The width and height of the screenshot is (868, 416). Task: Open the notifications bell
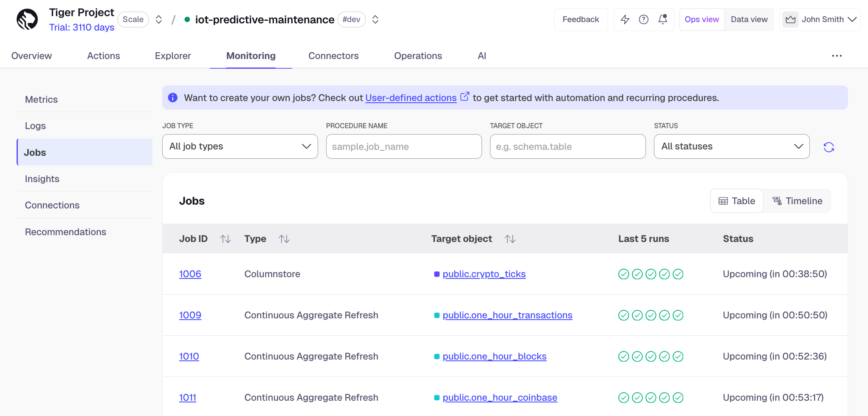pyautogui.click(x=662, y=20)
